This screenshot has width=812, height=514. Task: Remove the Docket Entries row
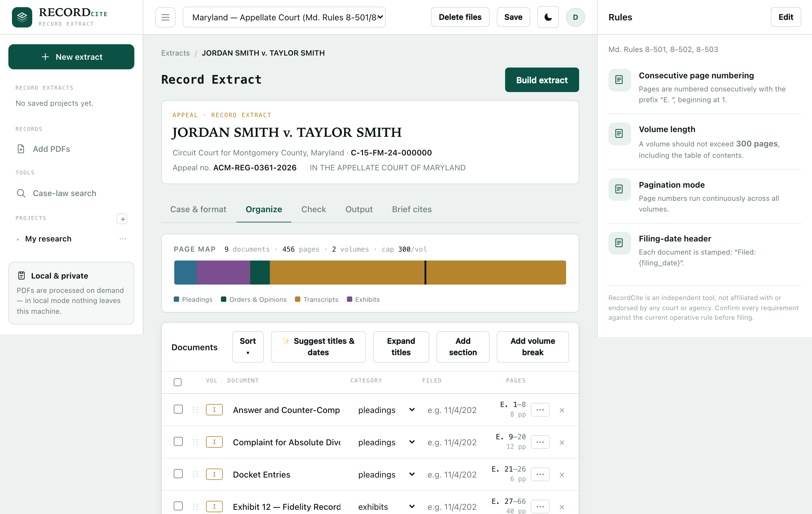coord(562,475)
